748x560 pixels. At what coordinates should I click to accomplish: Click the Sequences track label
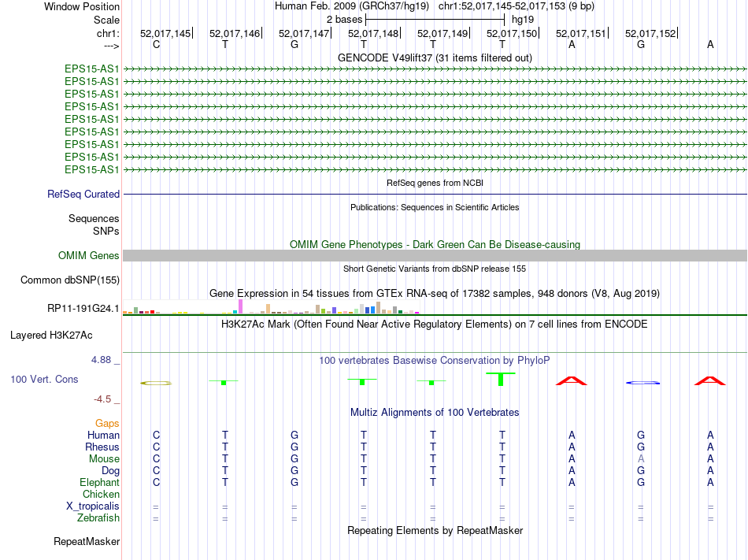point(94,218)
